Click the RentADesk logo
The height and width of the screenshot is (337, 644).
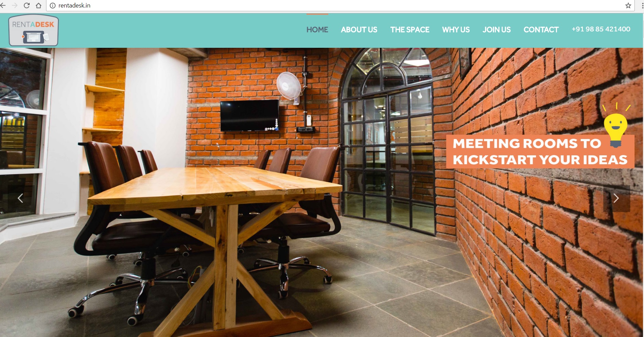tap(33, 30)
